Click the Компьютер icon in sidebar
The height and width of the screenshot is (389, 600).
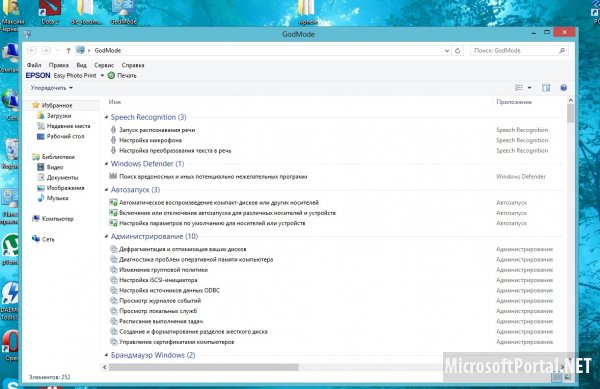tap(36, 218)
